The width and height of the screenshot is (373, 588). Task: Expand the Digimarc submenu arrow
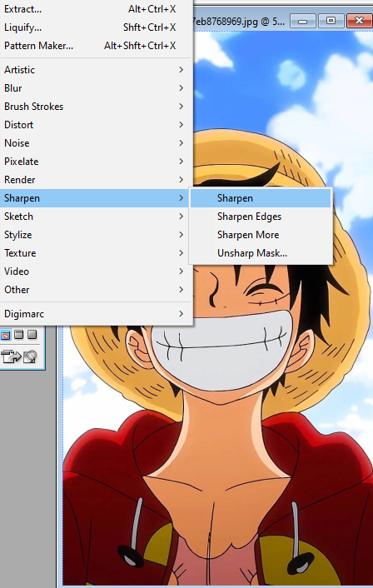[x=181, y=313]
